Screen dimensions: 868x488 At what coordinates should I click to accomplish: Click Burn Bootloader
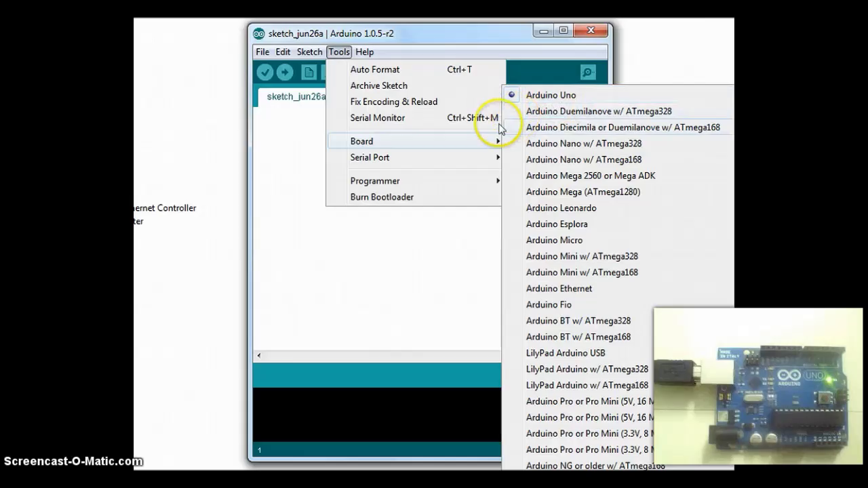[382, 197]
